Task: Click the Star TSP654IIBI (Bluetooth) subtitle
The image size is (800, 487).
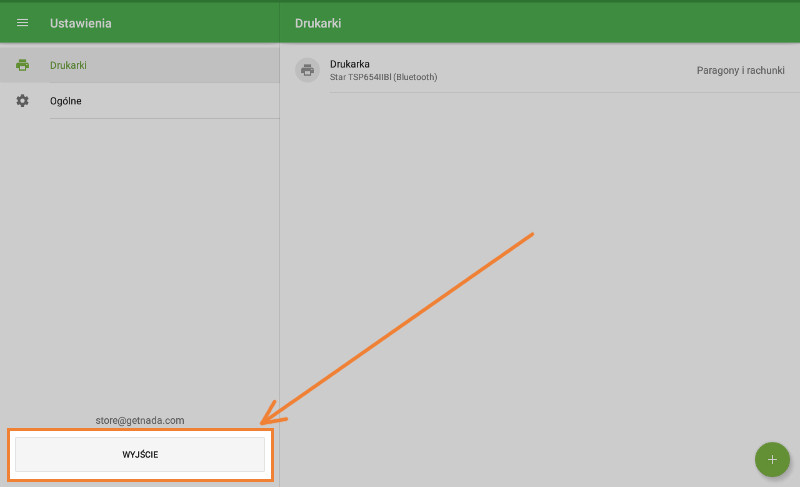Action: tap(383, 77)
